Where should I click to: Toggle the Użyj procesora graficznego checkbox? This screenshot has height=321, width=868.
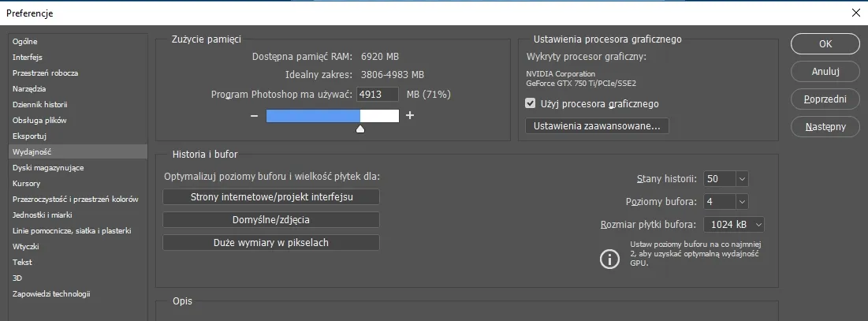[531, 103]
